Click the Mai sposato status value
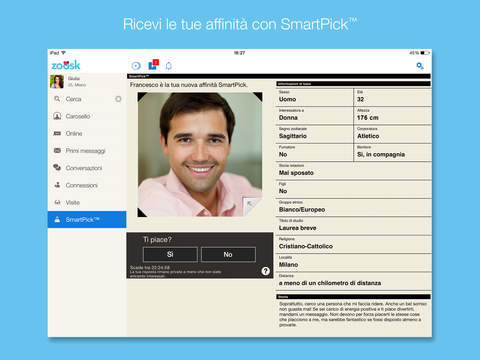Screen dimensions: 480x360 (296, 173)
